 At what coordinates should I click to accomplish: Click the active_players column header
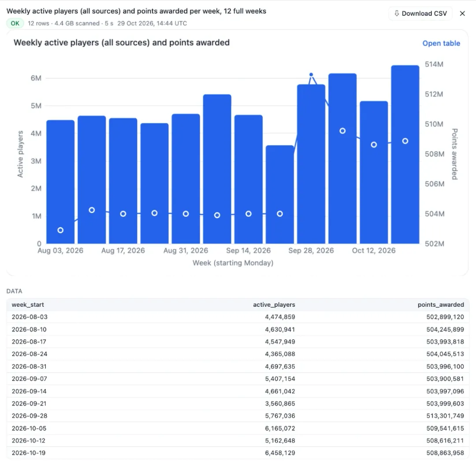coord(274,305)
